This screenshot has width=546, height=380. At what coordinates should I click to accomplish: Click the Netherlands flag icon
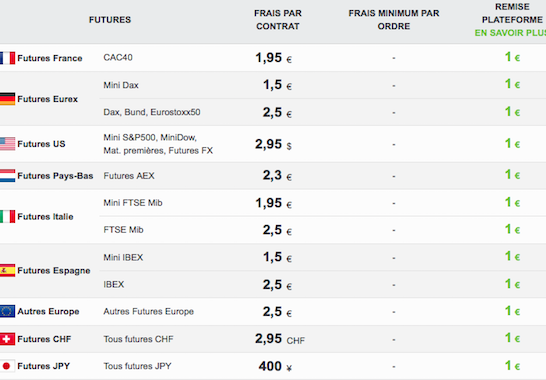coord(7,176)
